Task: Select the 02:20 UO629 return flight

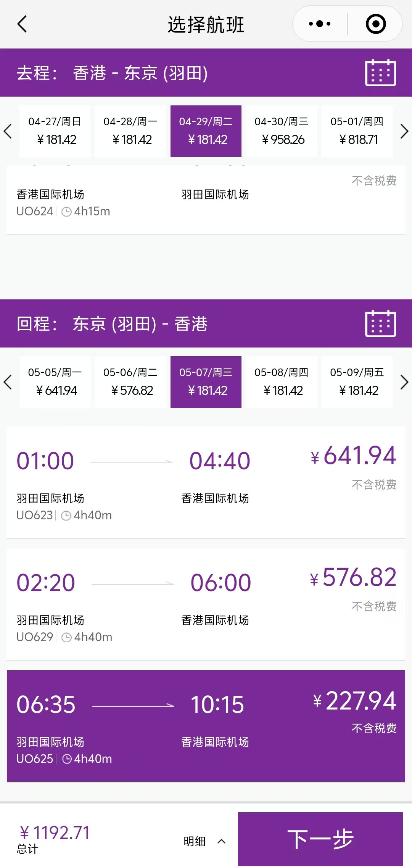Action: pyautogui.click(x=206, y=604)
